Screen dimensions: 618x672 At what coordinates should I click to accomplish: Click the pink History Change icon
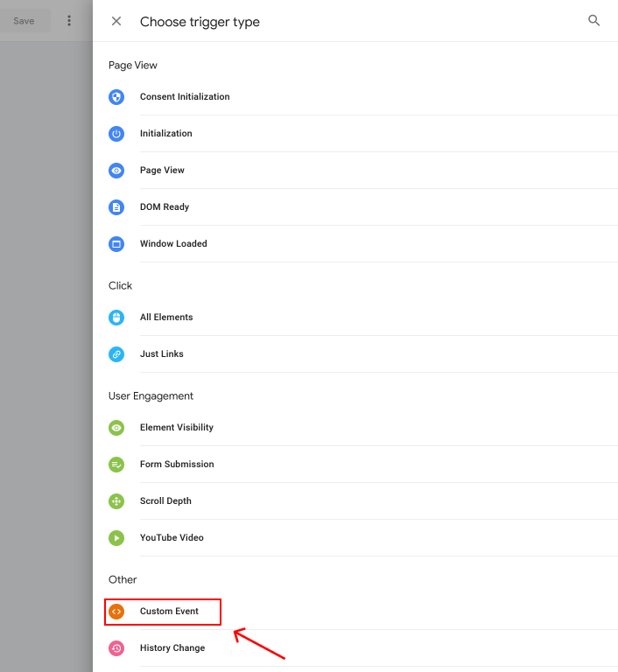116,648
